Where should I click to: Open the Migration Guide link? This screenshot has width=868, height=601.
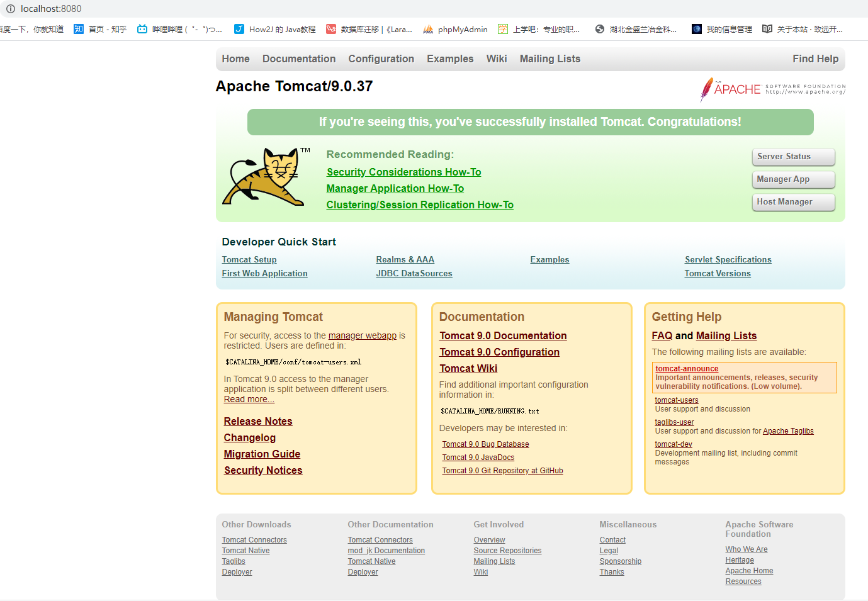pos(262,454)
